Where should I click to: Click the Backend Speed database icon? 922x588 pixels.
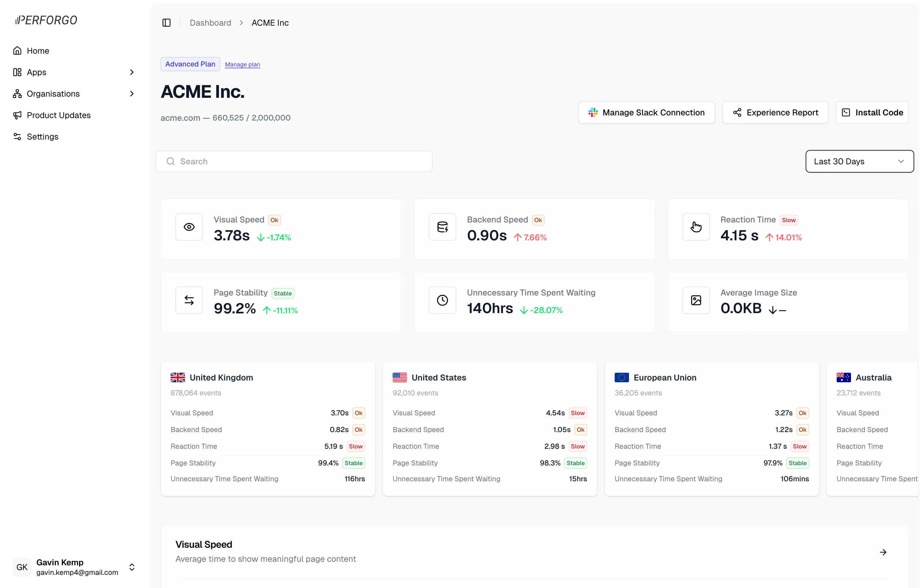coord(442,227)
